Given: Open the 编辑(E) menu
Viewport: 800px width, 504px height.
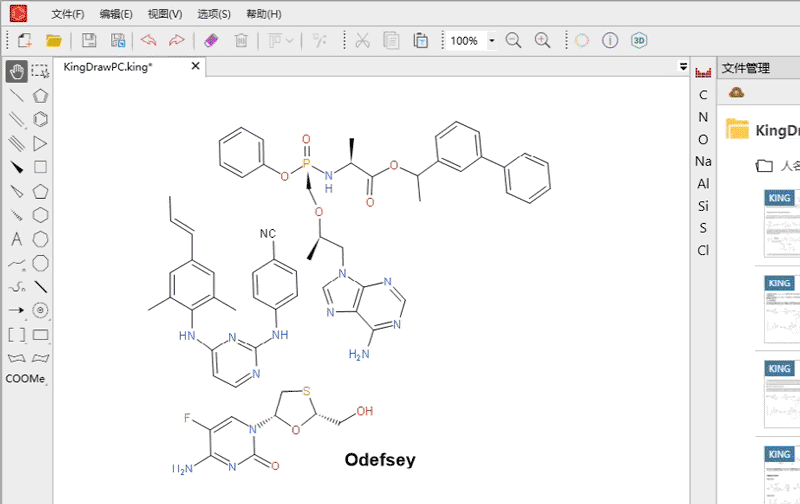Looking at the screenshot, I should [116, 14].
